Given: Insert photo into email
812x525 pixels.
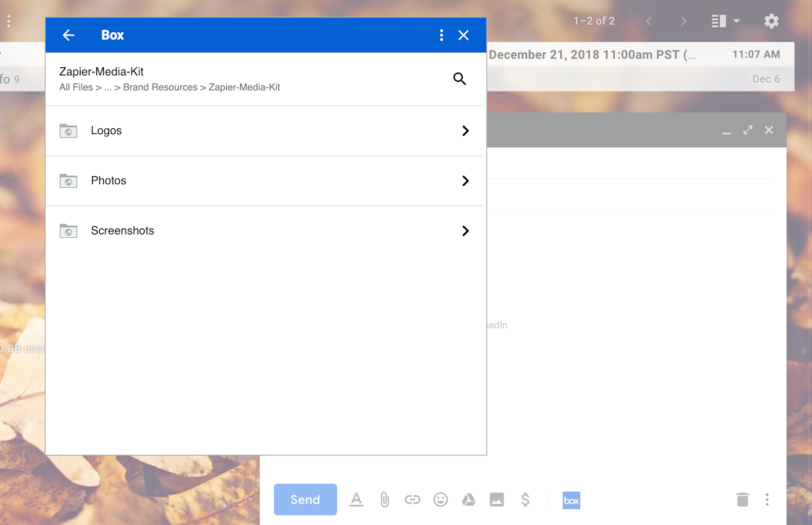Looking at the screenshot, I should [497, 499].
